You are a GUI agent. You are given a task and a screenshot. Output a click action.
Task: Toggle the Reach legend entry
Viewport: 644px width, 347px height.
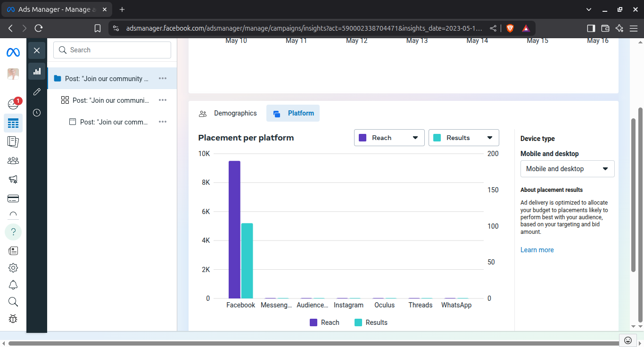[x=324, y=322]
